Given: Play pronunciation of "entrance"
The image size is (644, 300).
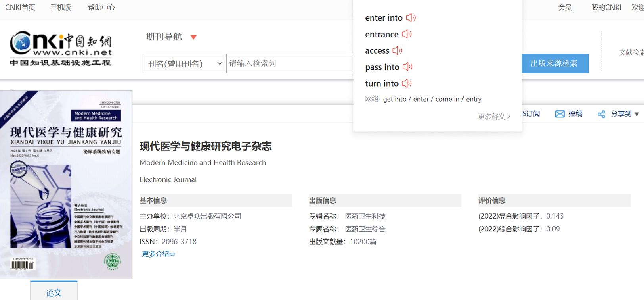Looking at the screenshot, I should [407, 34].
